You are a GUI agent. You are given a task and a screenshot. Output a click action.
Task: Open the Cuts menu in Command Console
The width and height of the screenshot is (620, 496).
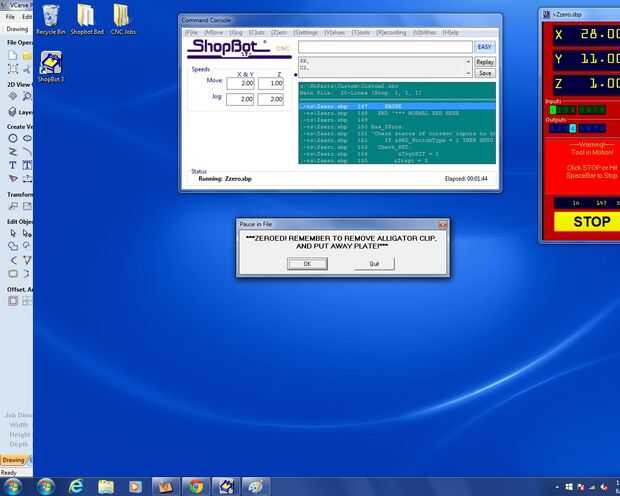pos(257,32)
